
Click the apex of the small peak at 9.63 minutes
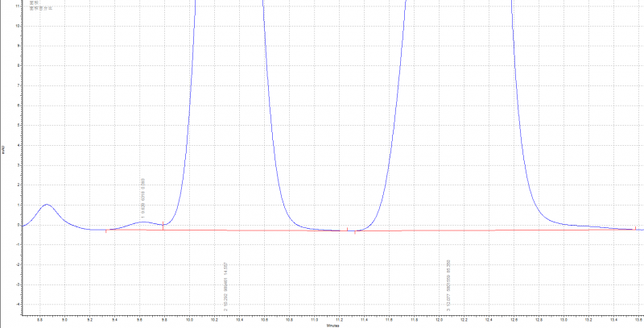142,222
